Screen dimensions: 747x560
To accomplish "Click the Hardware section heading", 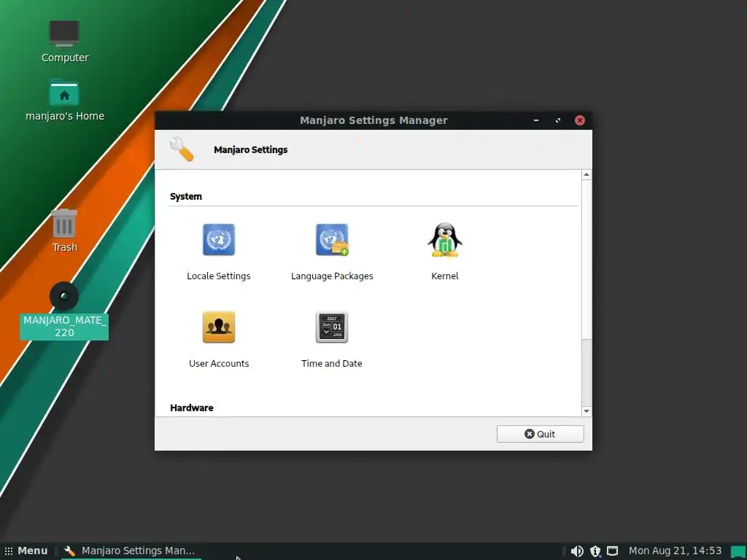I will pyautogui.click(x=192, y=408).
